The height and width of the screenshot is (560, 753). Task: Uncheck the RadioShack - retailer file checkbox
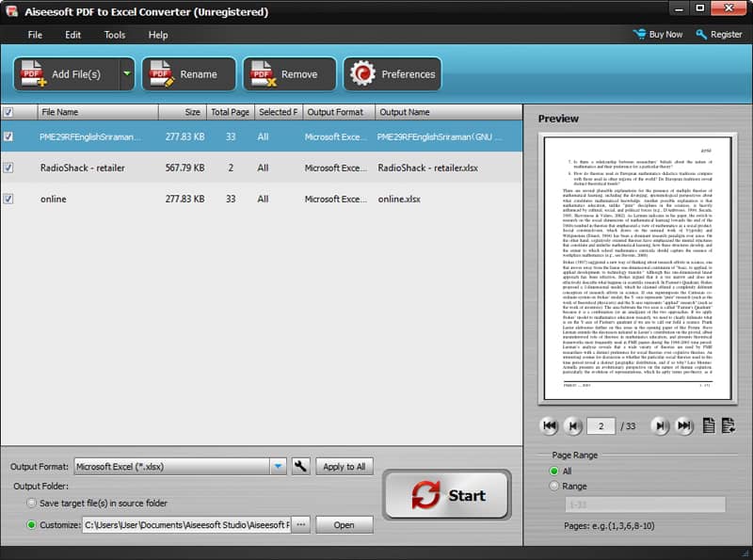tap(8, 168)
